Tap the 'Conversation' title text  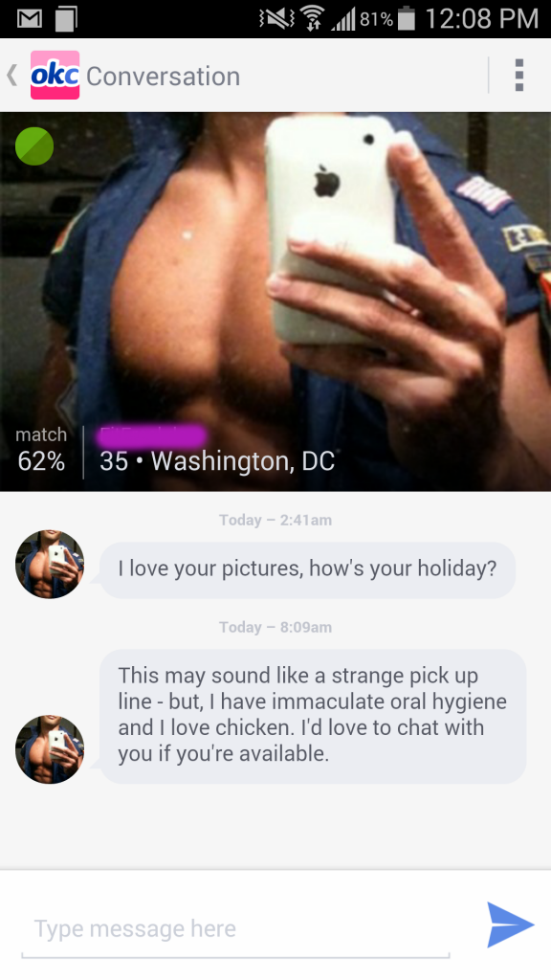(163, 77)
